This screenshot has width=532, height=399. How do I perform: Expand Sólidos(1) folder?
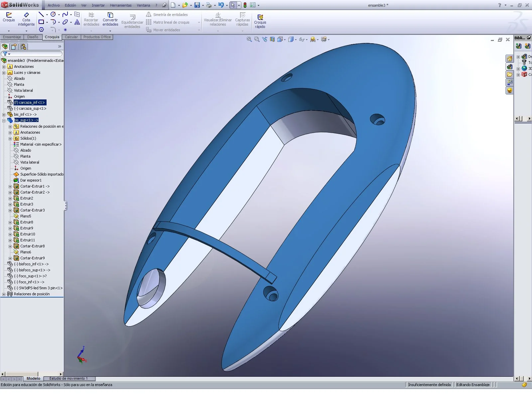10,138
